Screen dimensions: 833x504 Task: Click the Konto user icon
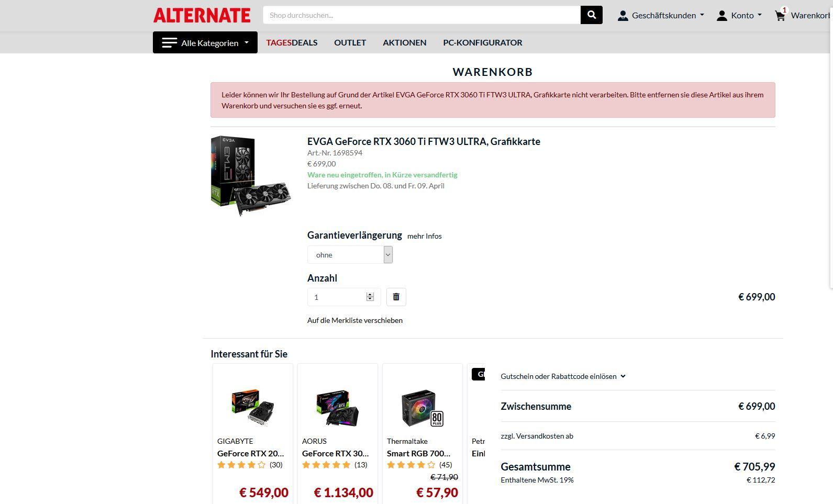tap(722, 16)
